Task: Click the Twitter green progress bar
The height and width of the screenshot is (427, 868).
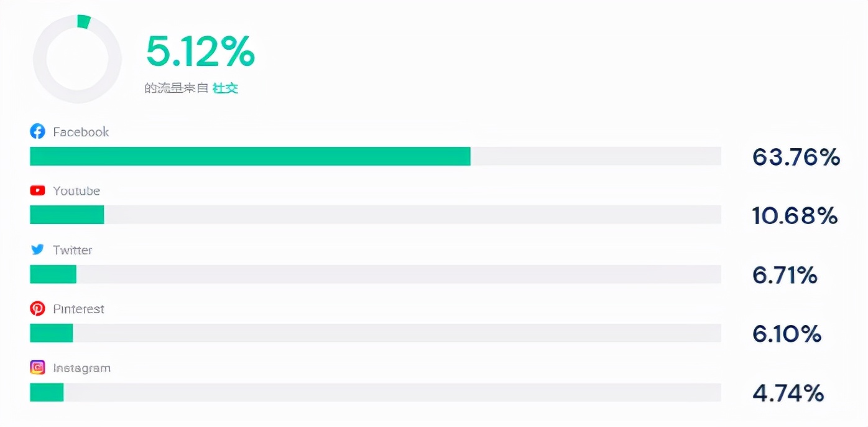Action: coord(53,274)
